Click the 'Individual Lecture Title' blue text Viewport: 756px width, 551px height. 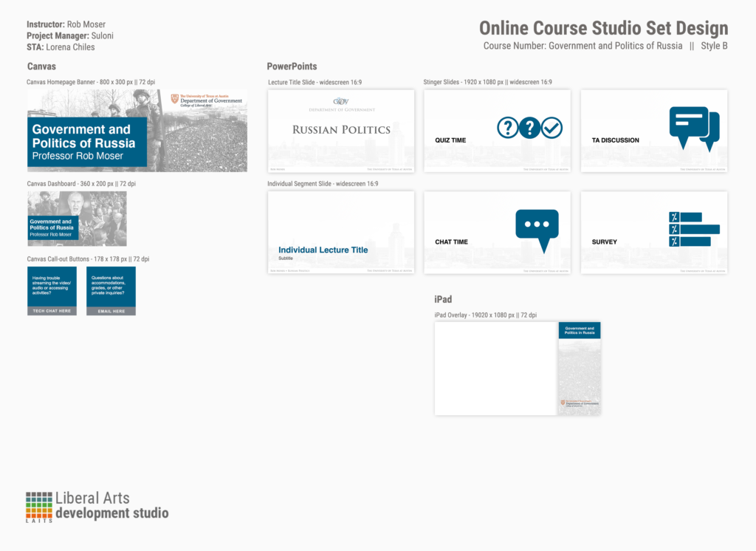point(323,250)
